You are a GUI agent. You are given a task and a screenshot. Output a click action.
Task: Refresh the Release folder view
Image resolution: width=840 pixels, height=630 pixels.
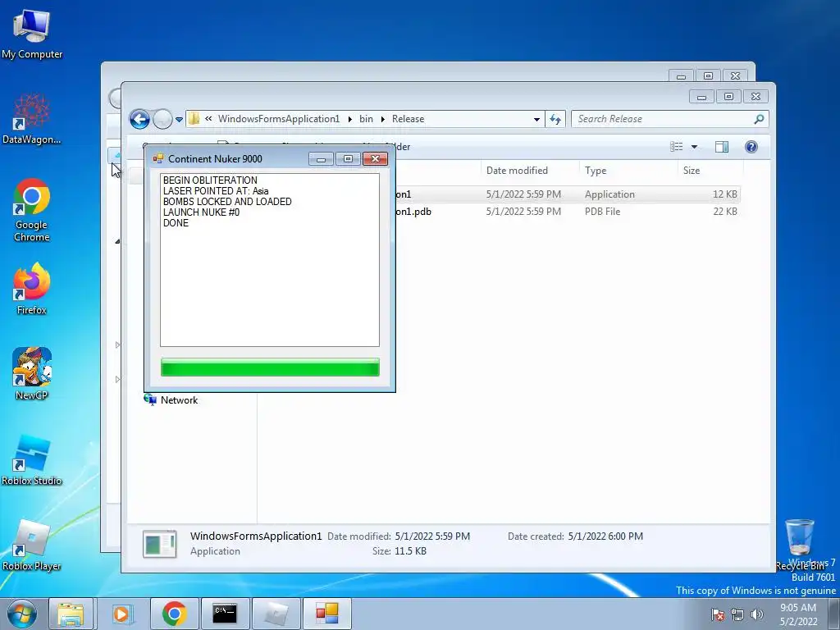[555, 119]
